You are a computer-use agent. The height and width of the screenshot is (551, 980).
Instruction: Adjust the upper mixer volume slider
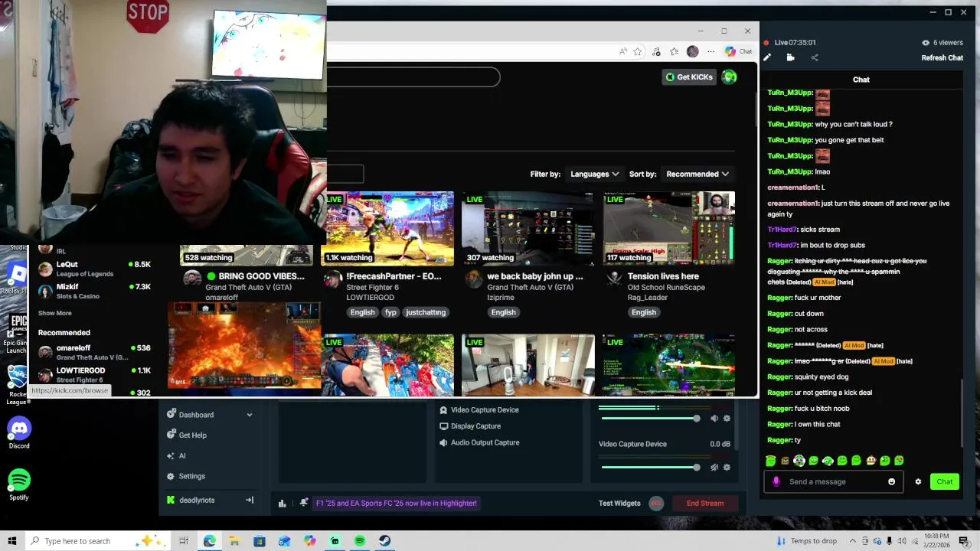[x=649, y=419]
